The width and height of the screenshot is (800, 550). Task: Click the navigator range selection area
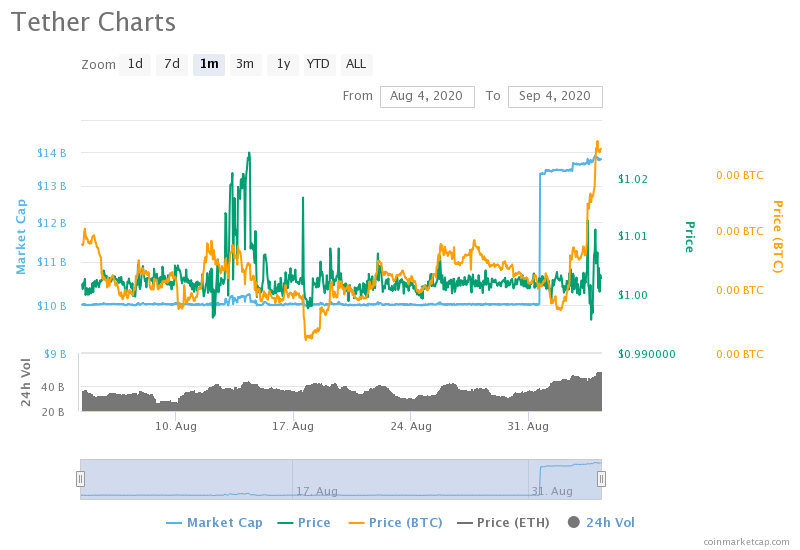(x=341, y=479)
